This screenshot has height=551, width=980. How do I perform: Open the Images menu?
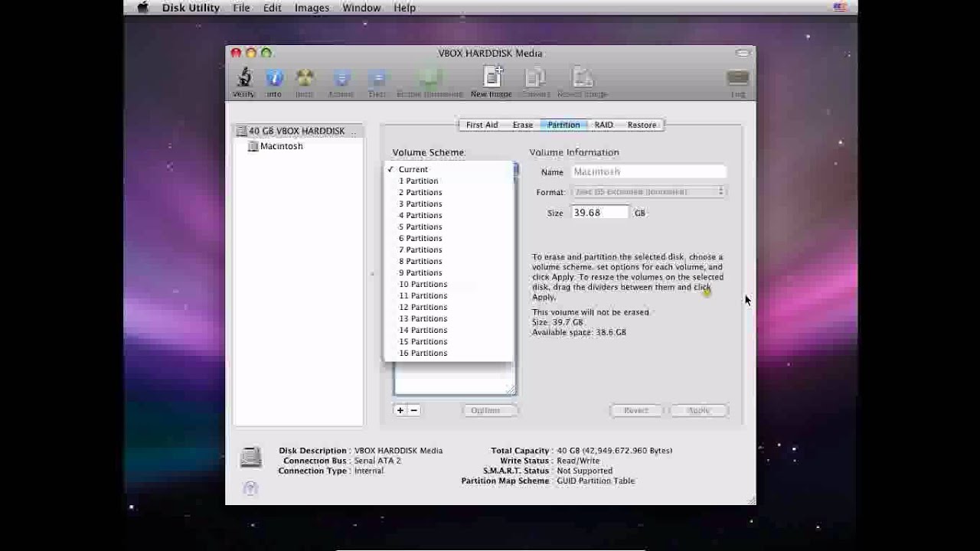(x=312, y=8)
